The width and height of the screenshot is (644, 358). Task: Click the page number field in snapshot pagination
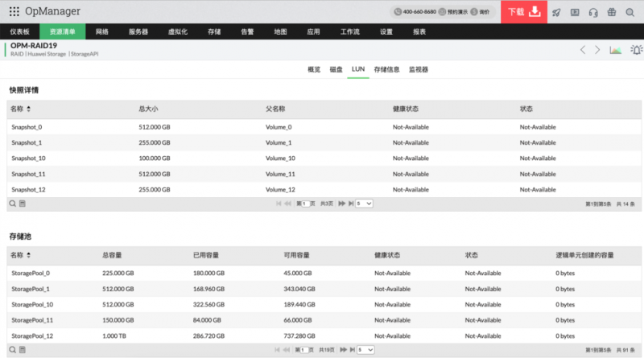click(x=305, y=204)
